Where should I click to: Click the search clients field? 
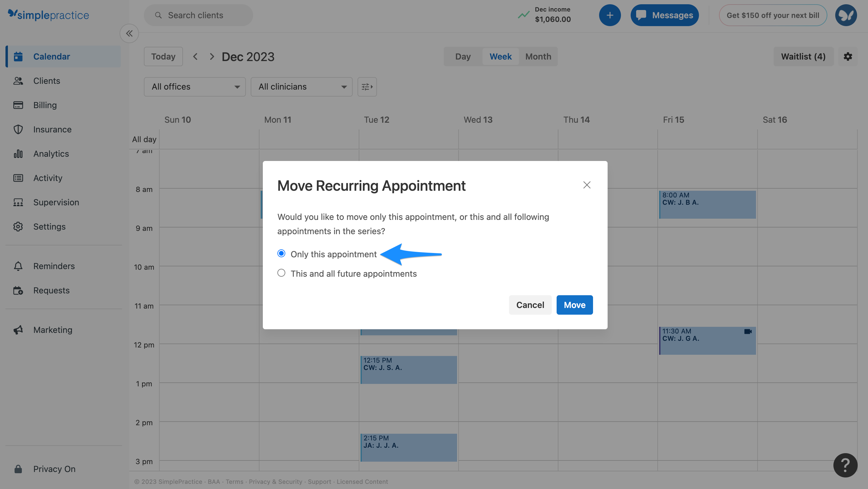click(x=198, y=15)
